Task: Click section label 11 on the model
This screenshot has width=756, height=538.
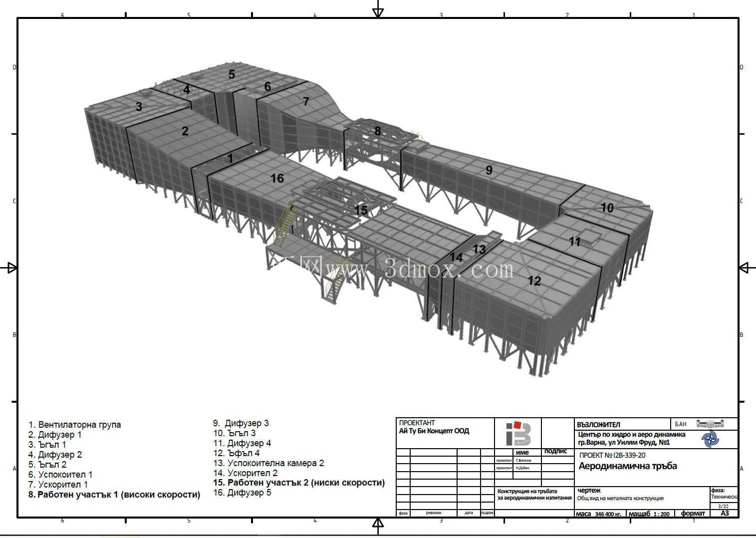Action: [575, 242]
